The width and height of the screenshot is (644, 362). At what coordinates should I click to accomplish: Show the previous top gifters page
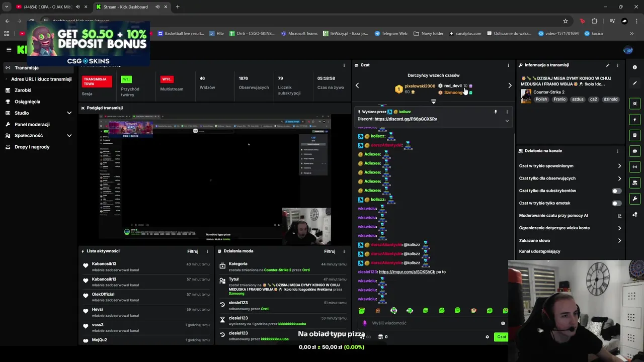pyautogui.click(x=357, y=85)
